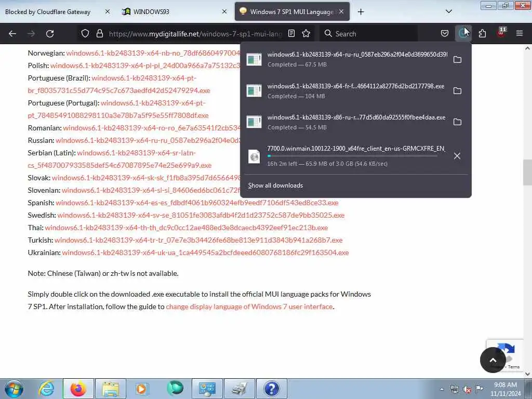The width and height of the screenshot is (532, 399).
Task: Close the Cloudflare Gateway tab
Action: tap(107, 12)
